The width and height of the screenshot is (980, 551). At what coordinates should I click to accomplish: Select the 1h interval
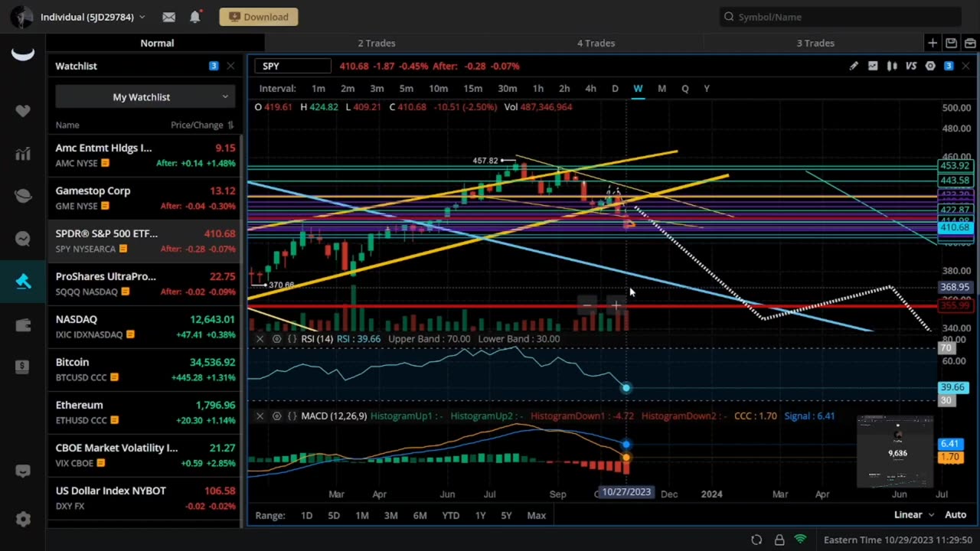pos(538,89)
